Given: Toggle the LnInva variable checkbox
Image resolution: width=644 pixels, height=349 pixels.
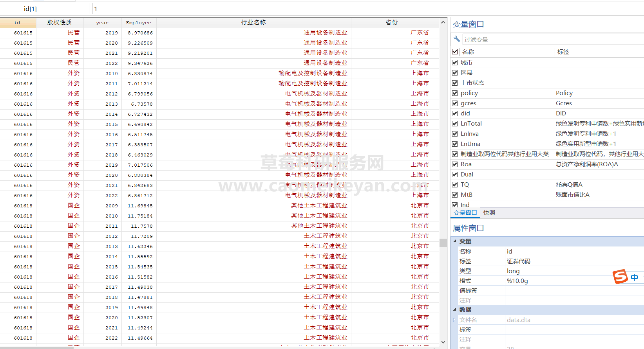Looking at the screenshot, I should [x=455, y=134].
